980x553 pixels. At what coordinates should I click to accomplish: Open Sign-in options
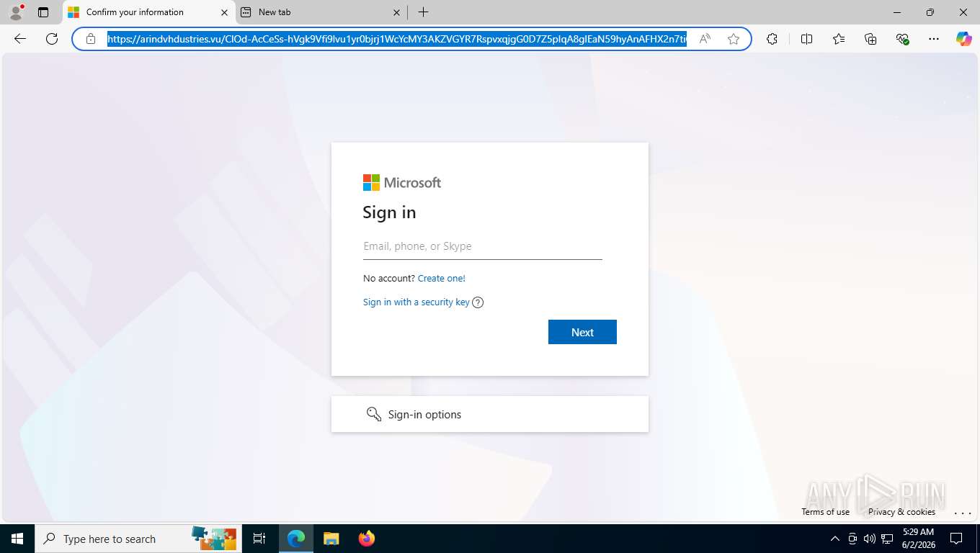point(490,414)
